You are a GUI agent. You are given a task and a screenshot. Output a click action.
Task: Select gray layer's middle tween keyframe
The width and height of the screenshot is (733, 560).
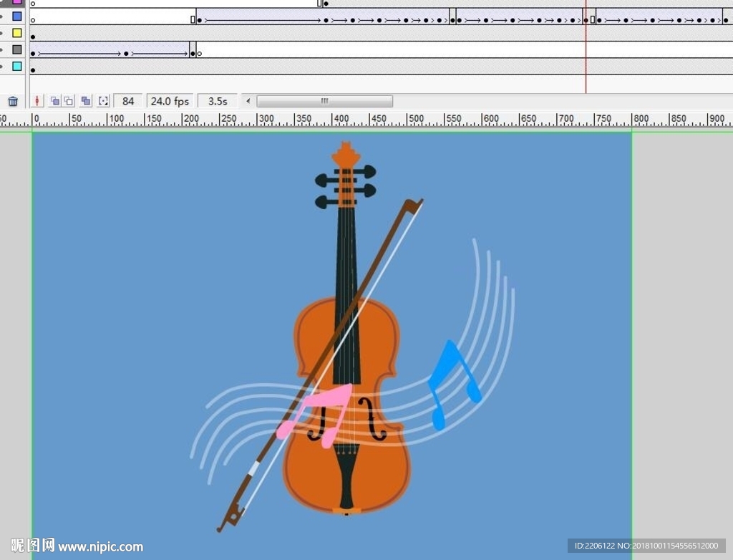[x=126, y=54]
